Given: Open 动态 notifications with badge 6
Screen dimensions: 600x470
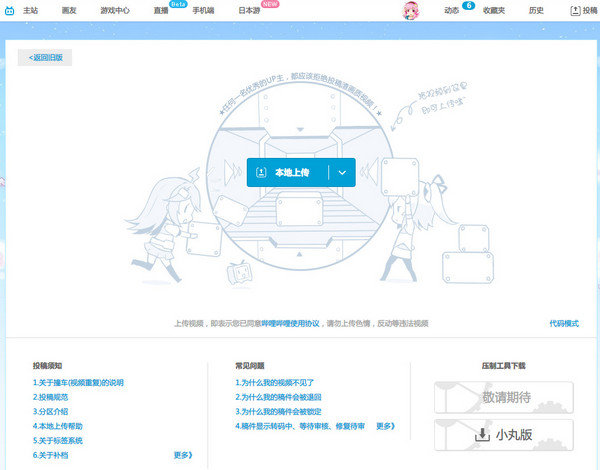Looking at the screenshot, I should (x=451, y=10).
